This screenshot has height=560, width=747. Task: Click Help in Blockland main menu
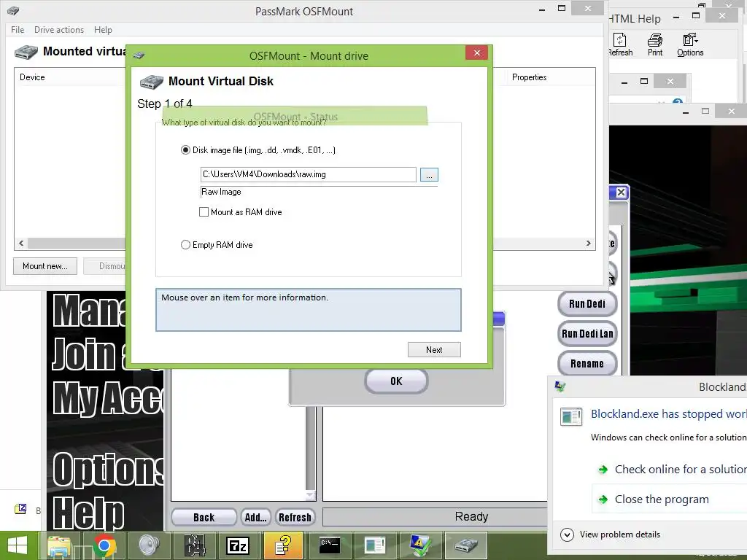tap(88, 513)
